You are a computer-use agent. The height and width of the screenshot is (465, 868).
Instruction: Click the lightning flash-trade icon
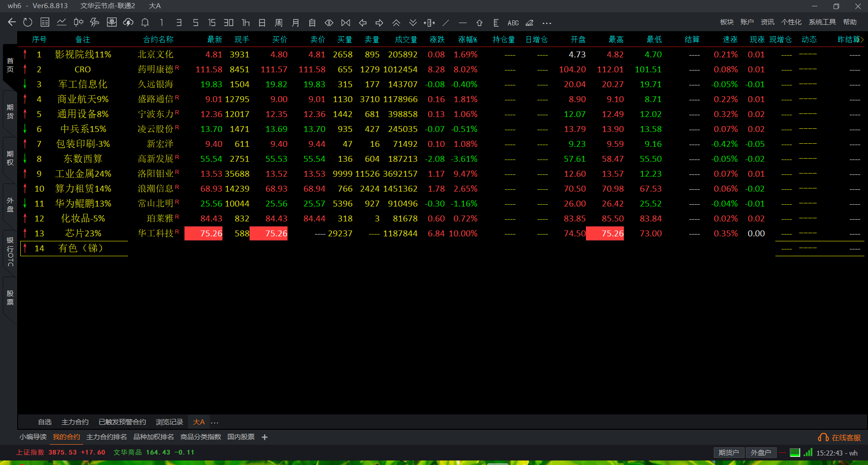pos(95,22)
